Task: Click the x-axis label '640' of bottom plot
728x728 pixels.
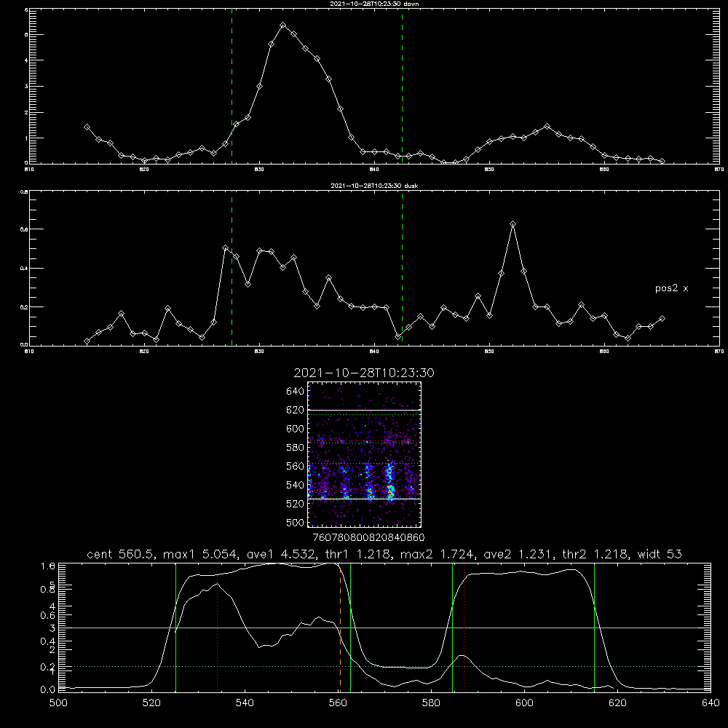Action: point(711,703)
